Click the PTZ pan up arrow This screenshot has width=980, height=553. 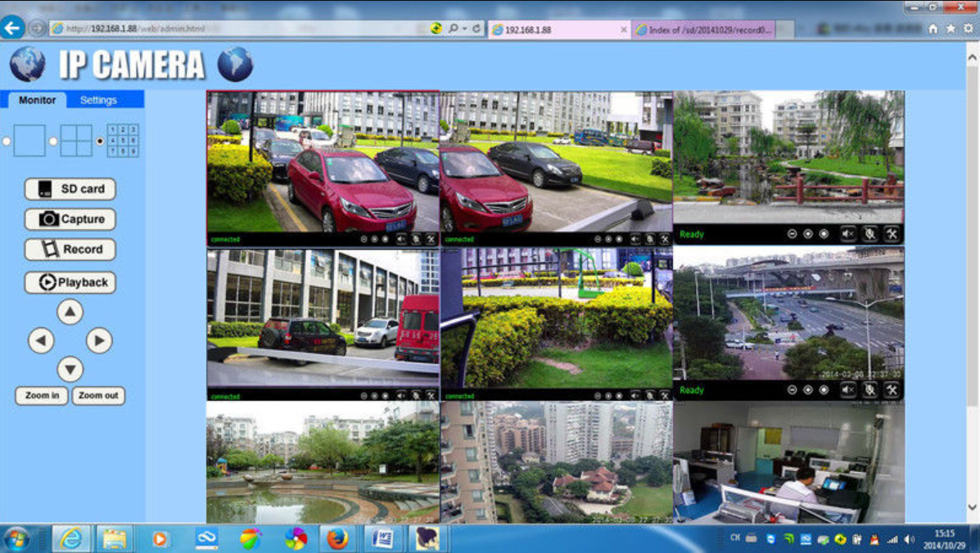pos(70,312)
